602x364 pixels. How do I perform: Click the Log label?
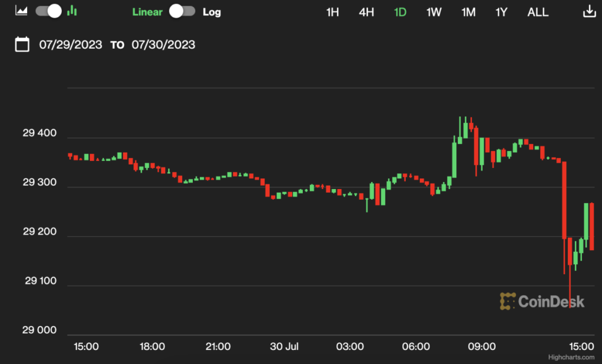212,12
